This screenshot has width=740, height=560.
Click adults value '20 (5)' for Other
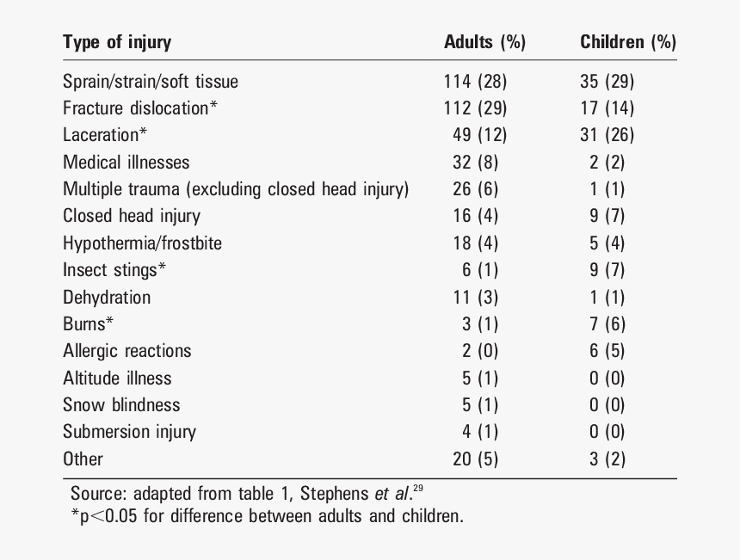point(475,459)
